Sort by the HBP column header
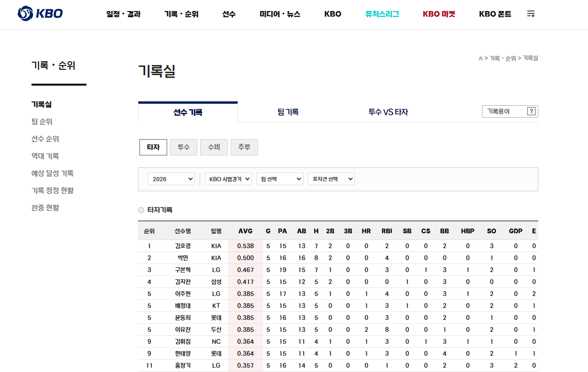Screen dimensions: 588x372 (468, 231)
